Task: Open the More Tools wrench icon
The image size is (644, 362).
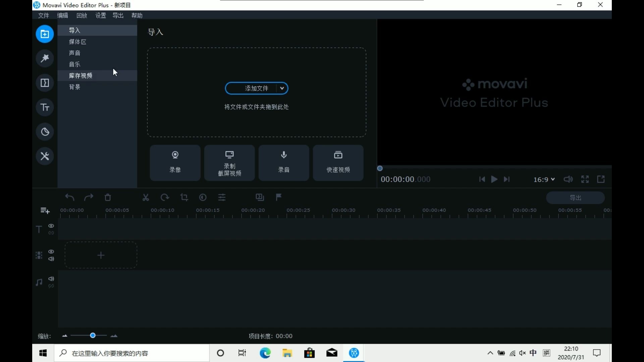Action: coord(45,156)
